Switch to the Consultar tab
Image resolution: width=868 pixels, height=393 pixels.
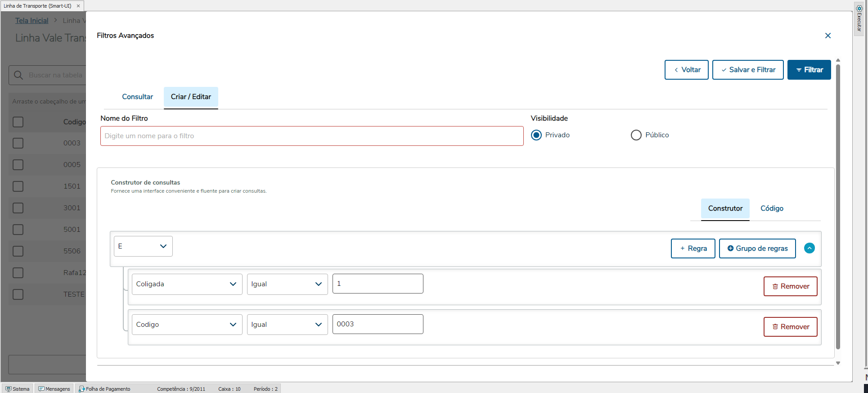tap(137, 97)
